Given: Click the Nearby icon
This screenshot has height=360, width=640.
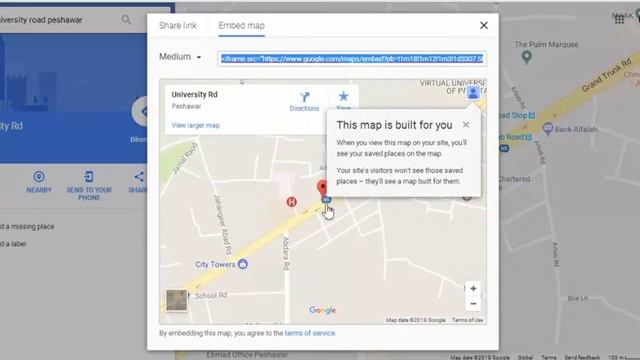Looking at the screenshot, I should [39, 177].
